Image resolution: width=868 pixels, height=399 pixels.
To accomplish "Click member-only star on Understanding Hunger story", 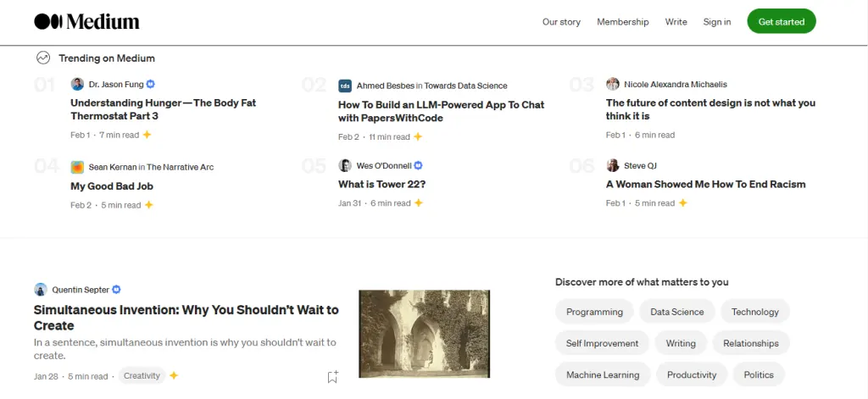I will pyautogui.click(x=147, y=135).
